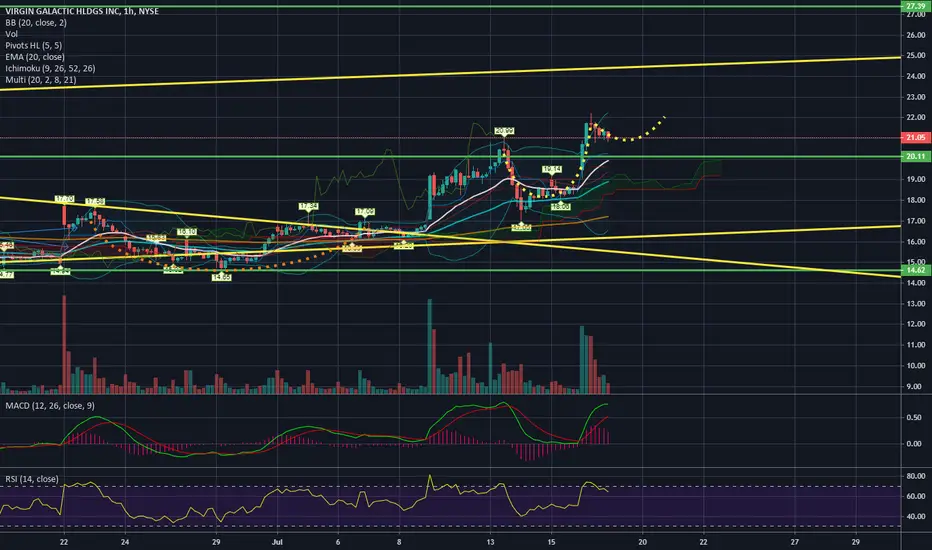Select the Ichimoku (9, 26, 52, 26) label
Image resolution: width=932 pixels, height=550 pixels.
coord(51,68)
